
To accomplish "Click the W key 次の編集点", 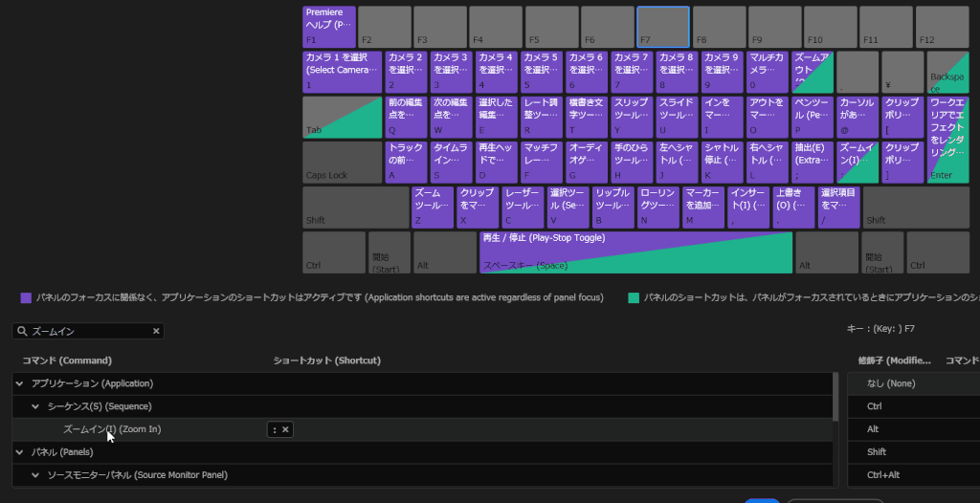I will pyautogui.click(x=452, y=118).
